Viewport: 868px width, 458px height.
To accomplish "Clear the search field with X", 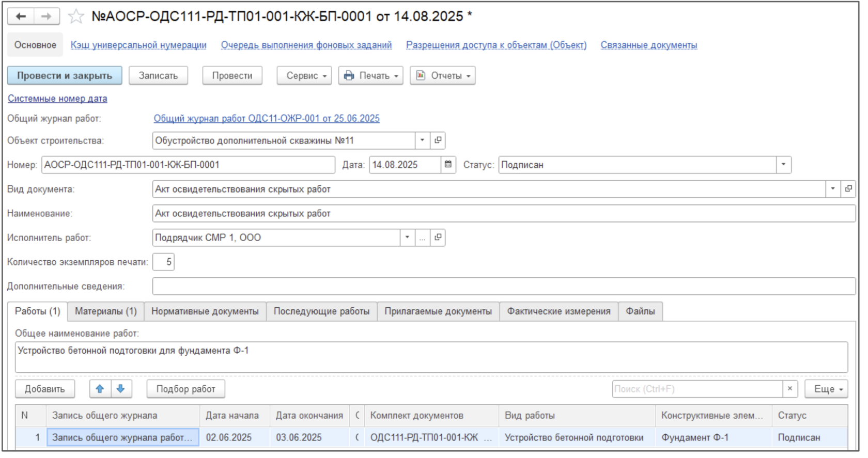I will [789, 389].
